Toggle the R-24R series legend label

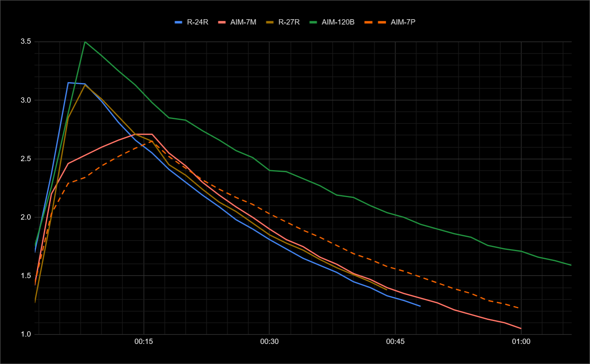[x=197, y=22]
